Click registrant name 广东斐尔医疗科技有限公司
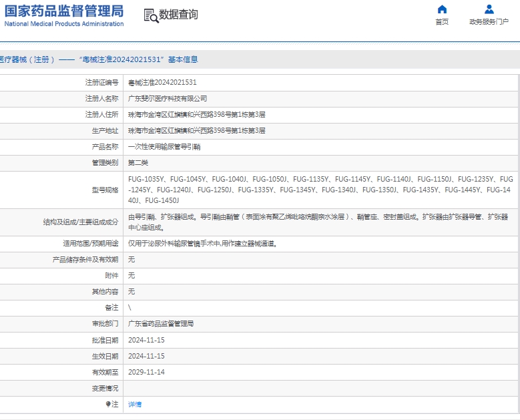The height and width of the screenshot is (420, 520). 168,99
